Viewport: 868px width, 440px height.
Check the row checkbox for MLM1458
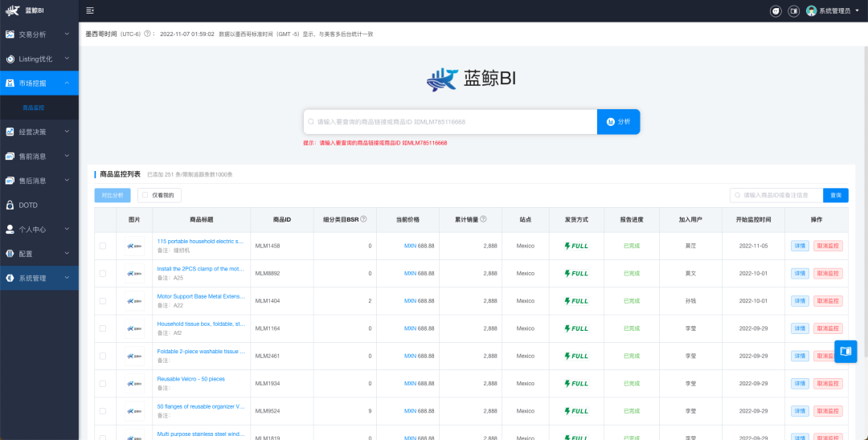click(x=102, y=246)
